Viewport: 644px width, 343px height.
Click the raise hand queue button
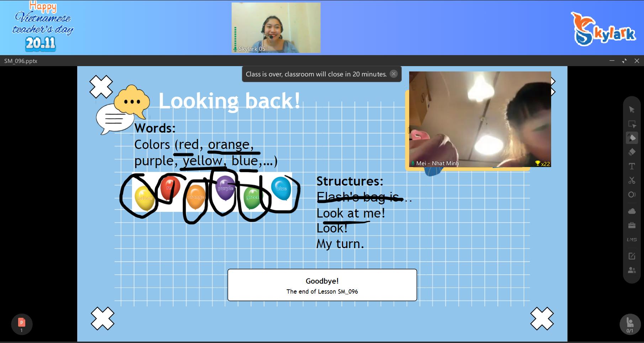pos(629,324)
